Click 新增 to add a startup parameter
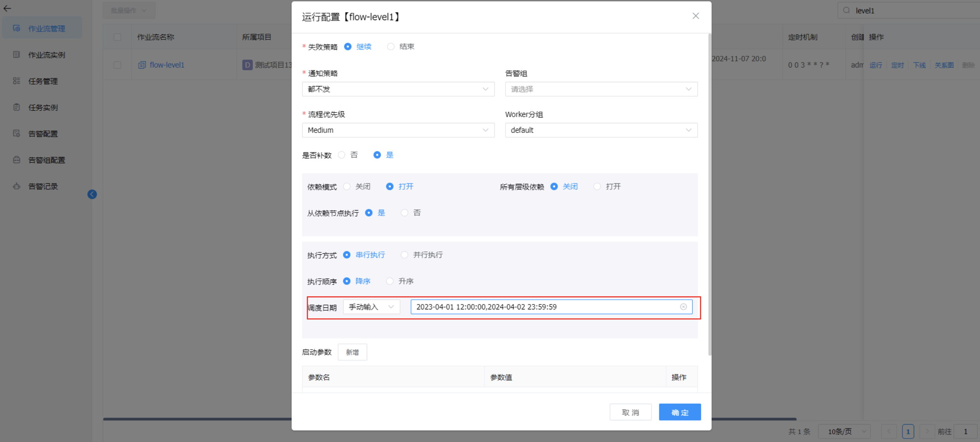This screenshot has width=980, height=442. [352, 352]
